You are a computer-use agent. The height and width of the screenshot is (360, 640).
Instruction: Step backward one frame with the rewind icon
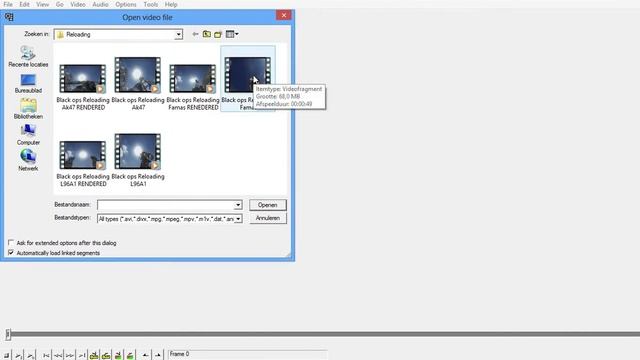(58, 356)
